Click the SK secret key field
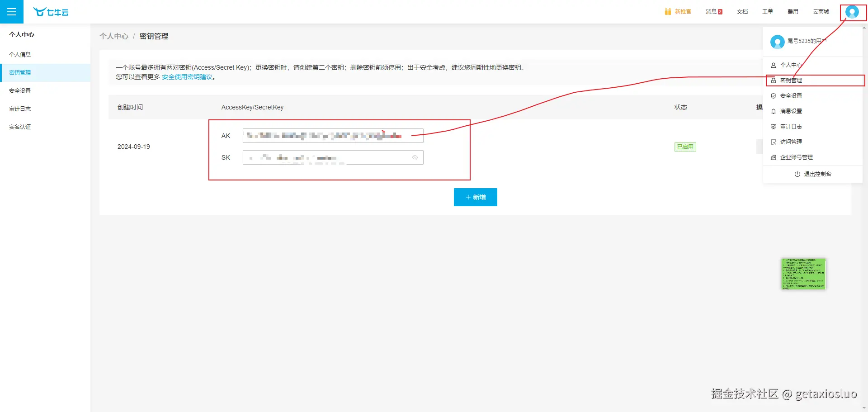Image resolution: width=868 pixels, height=412 pixels. [x=333, y=157]
